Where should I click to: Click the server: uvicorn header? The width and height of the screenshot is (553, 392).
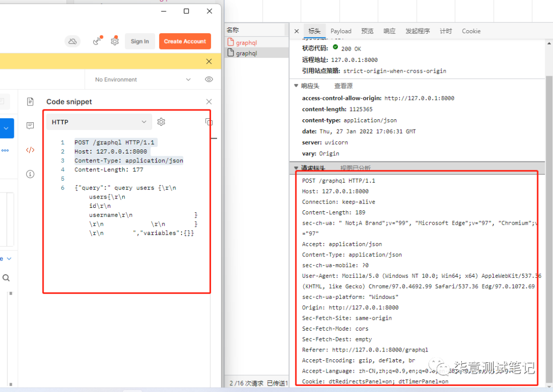point(325,142)
